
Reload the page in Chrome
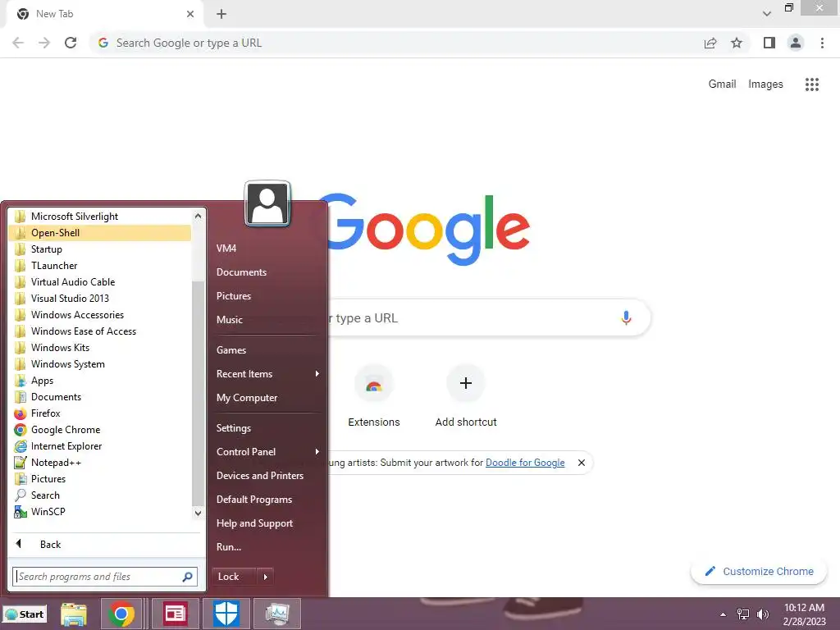[71, 43]
